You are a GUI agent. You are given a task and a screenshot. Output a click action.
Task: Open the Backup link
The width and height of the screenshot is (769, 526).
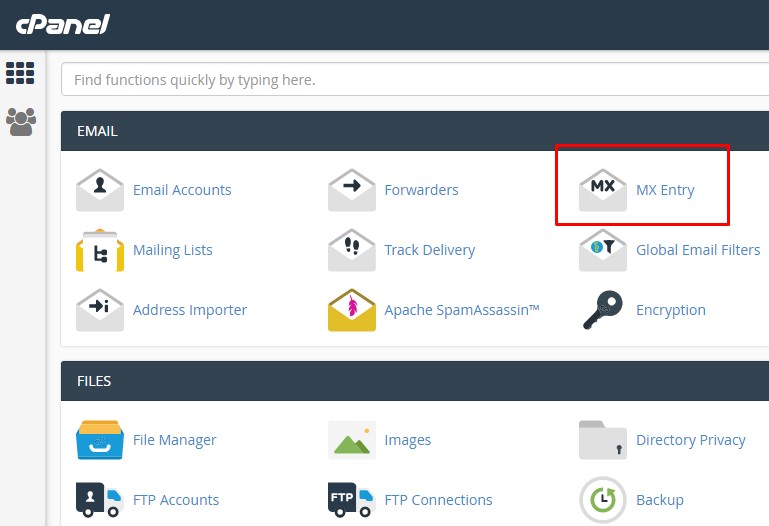pos(660,500)
